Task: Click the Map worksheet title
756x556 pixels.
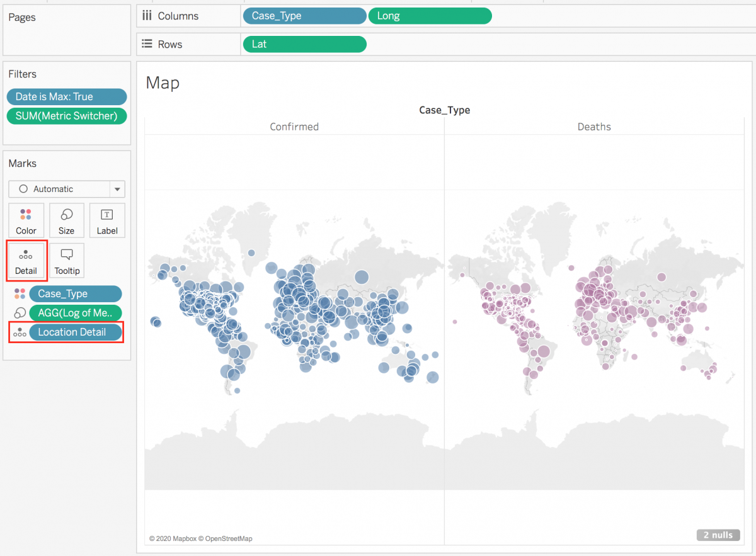Action: (x=163, y=83)
